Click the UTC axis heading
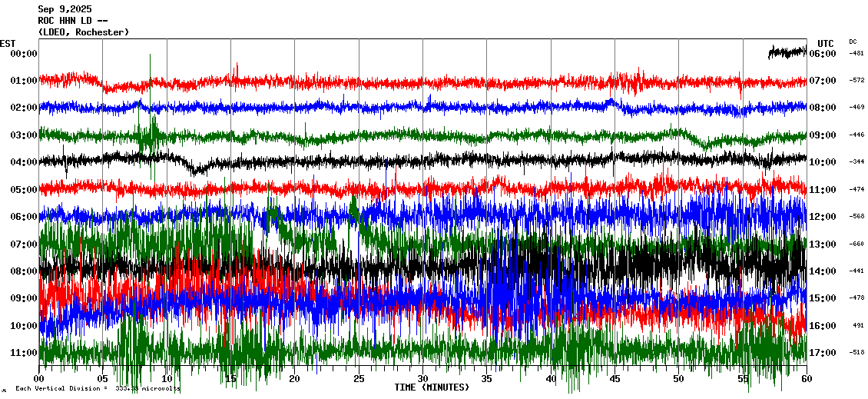Viewport: 868px width, 399px height. coord(825,43)
